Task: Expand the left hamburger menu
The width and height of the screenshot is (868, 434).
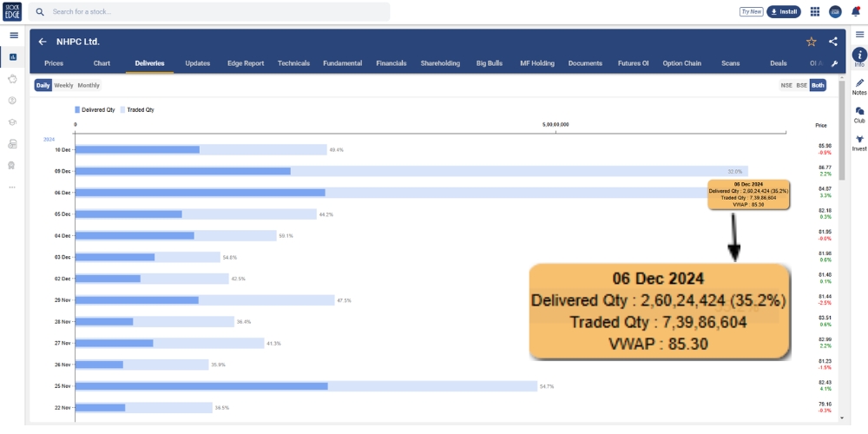Action: tap(13, 35)
